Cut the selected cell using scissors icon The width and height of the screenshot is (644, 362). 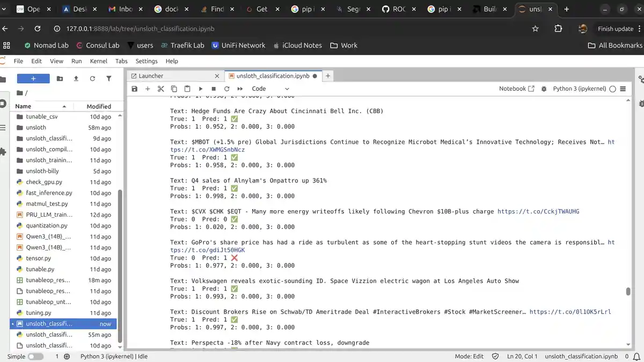pos(160,88)
